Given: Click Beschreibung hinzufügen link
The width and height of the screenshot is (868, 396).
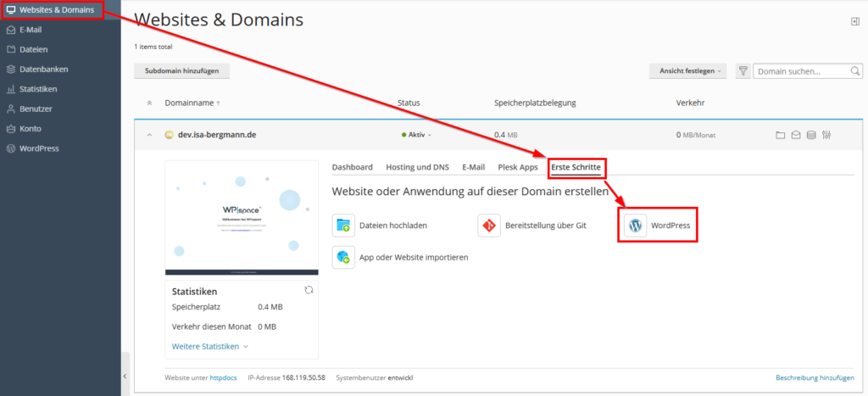Looking at the screenshot, I should [x=815, y=377].
